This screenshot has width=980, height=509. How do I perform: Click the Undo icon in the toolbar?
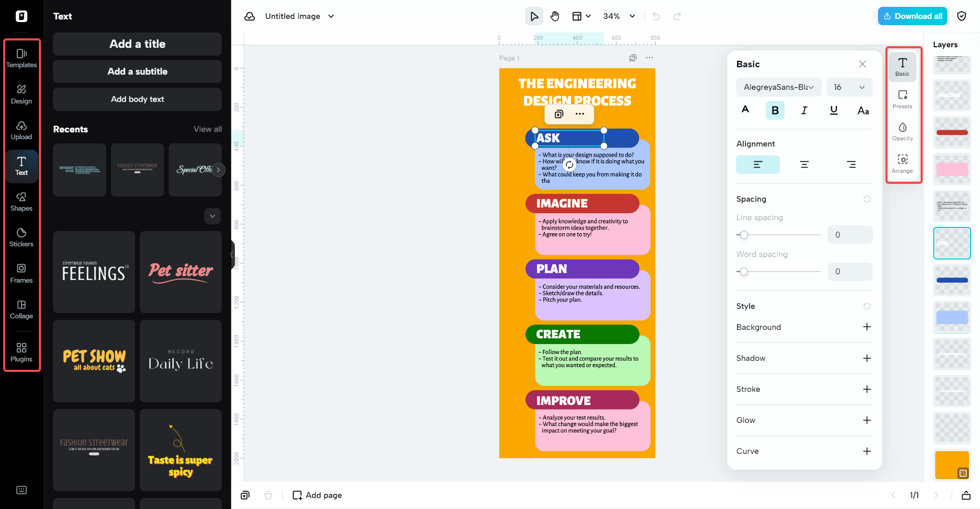tap(656, 16)
